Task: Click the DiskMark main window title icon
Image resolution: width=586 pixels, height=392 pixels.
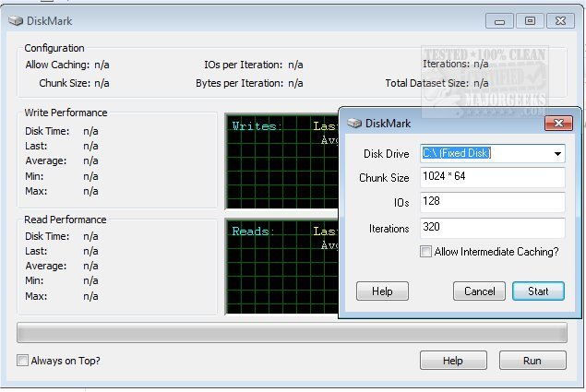Action: tap(16, 20)
